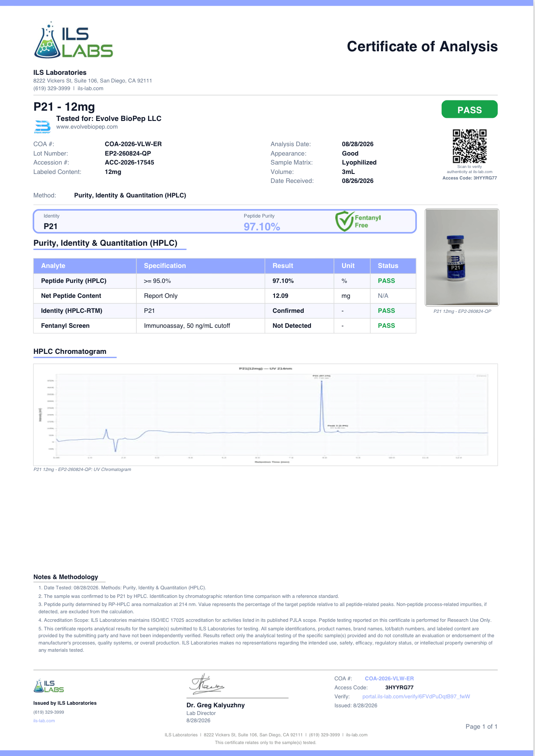Image resolution: width=535 pixels, height=756 pixels.
Task: Click the green PASS badge at top right
Action: click(x=470, y=109)
